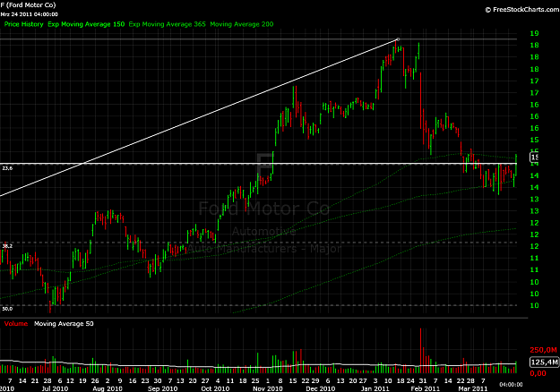Select the 38.2 Fibonacci level label
The width and height of the screenshot is (560, 392).
[7, 246]
